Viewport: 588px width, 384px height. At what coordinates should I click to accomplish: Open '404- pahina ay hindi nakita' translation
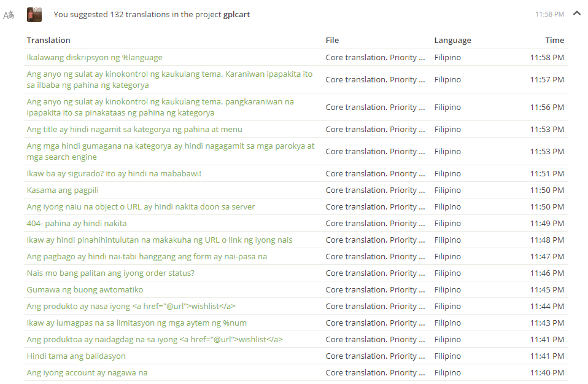click(x=77, y=223)
